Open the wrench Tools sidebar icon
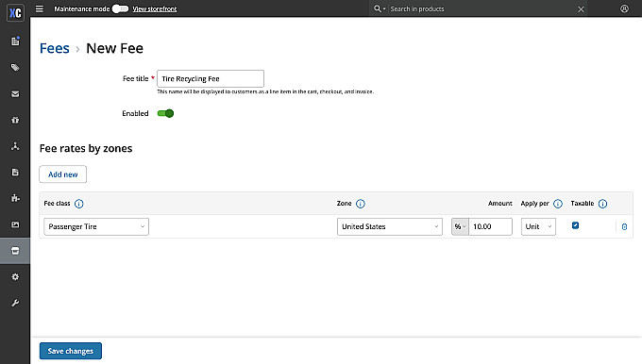The height and width of the screenshot is (364, 642). (15, 303)
